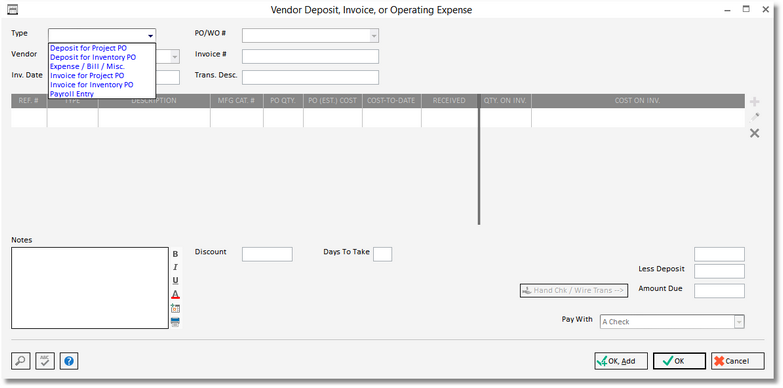Run the spell check icon

tap(45, 361)
